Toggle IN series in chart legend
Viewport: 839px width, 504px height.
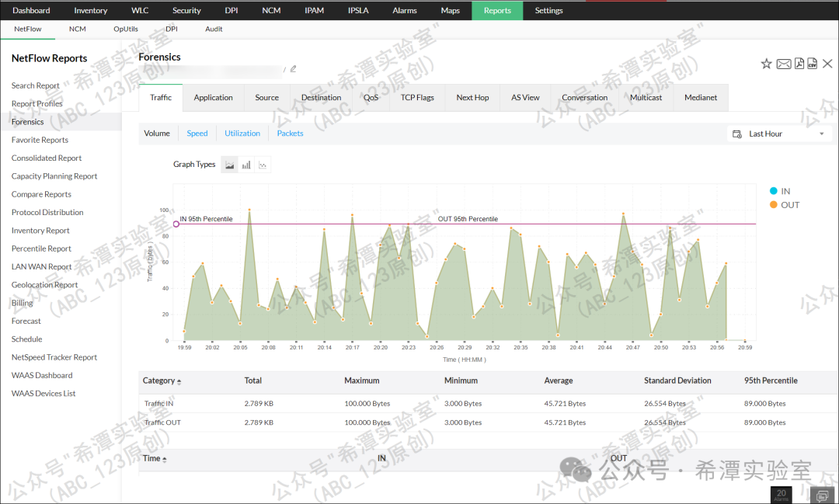[780, 191]
